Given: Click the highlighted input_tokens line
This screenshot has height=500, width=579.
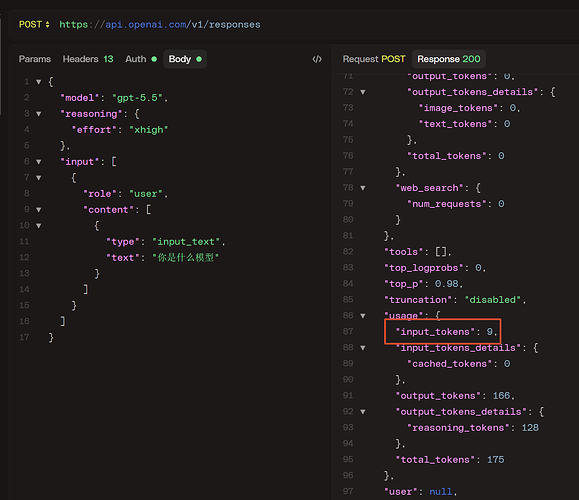Looking at the screenshot, I should pos(442,332).
